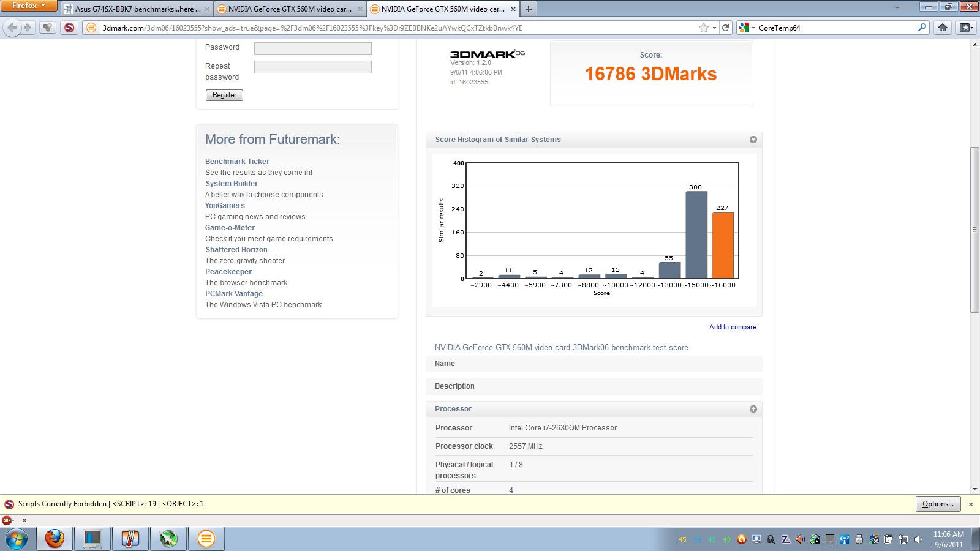Click the 3dmark site identity icon in address bar

(91, 28)
